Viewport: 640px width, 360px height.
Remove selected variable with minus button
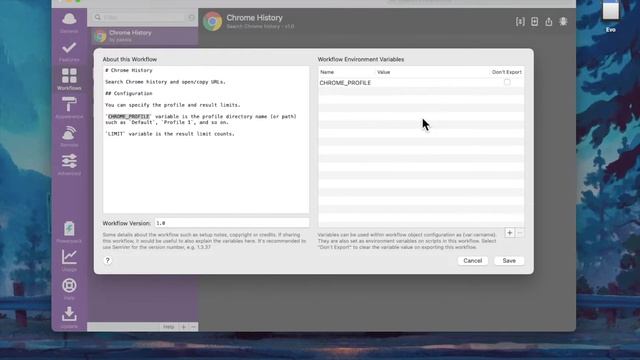click(x=520, y=233)
